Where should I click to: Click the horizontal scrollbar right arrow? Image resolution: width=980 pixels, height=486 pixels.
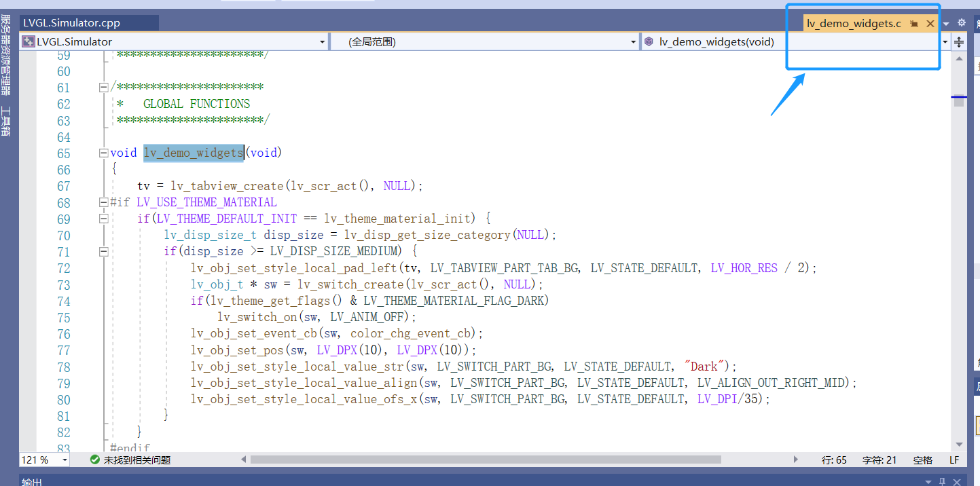[x=797, y=460]
